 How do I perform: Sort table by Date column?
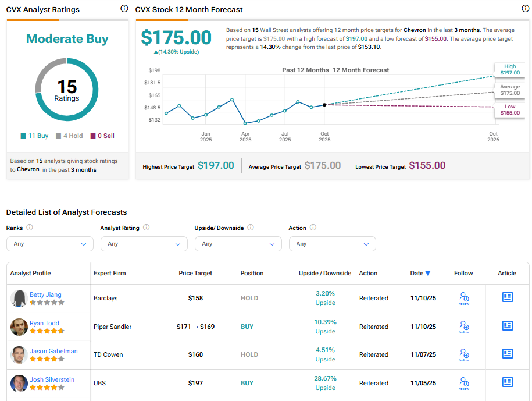(420, 273)
